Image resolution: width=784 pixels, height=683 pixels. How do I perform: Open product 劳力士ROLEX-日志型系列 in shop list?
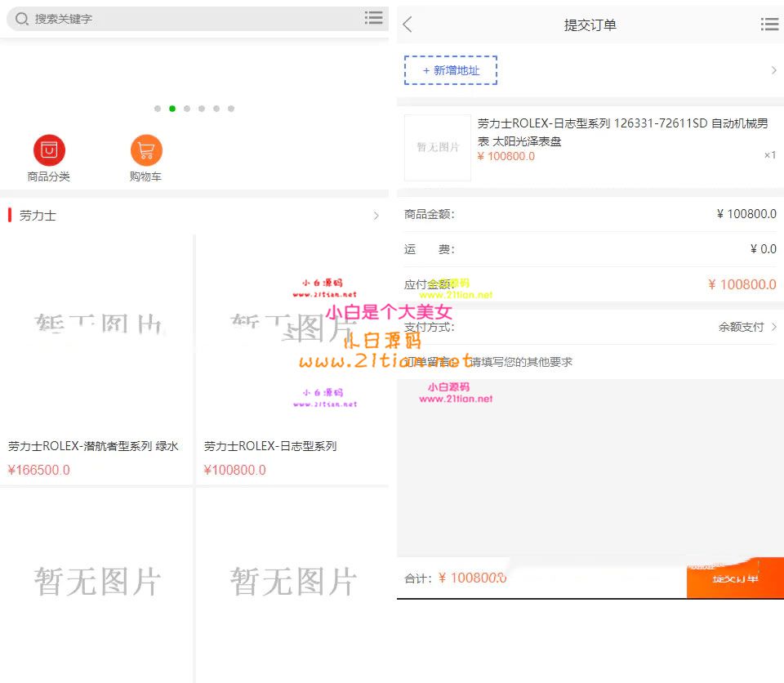tap(270, 446)
